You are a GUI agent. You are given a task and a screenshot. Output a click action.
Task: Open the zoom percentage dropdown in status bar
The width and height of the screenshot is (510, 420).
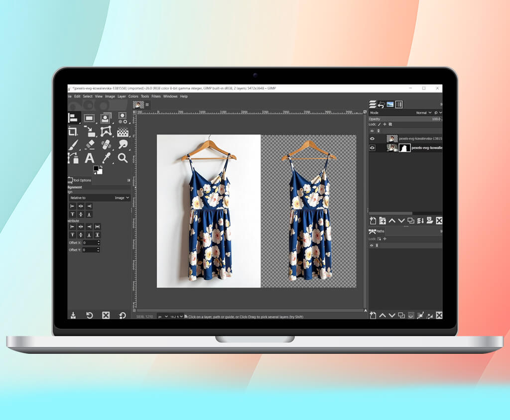point(176,316)
